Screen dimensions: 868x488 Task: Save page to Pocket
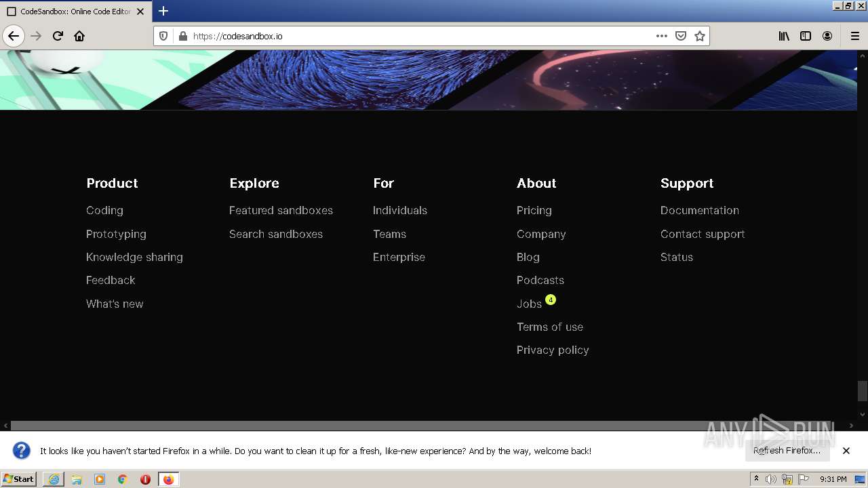tap(681, 36)
